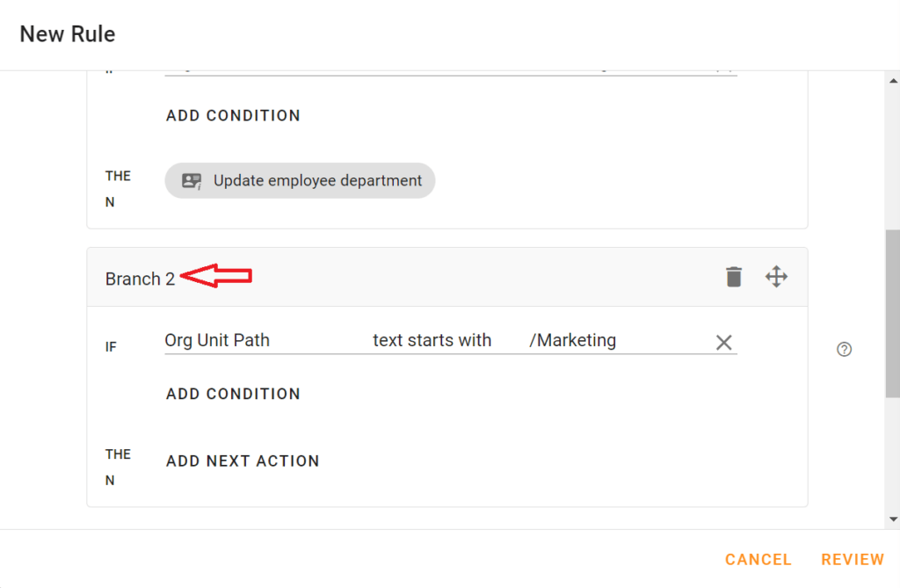Click the move handle icon for Branch 2
Viewport: 900px width, 588px height.
776,276
